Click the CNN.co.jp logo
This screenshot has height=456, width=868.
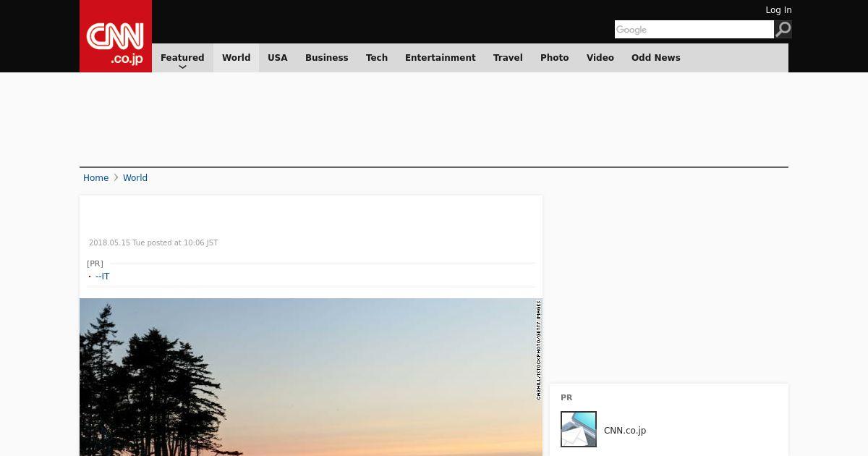116,36
